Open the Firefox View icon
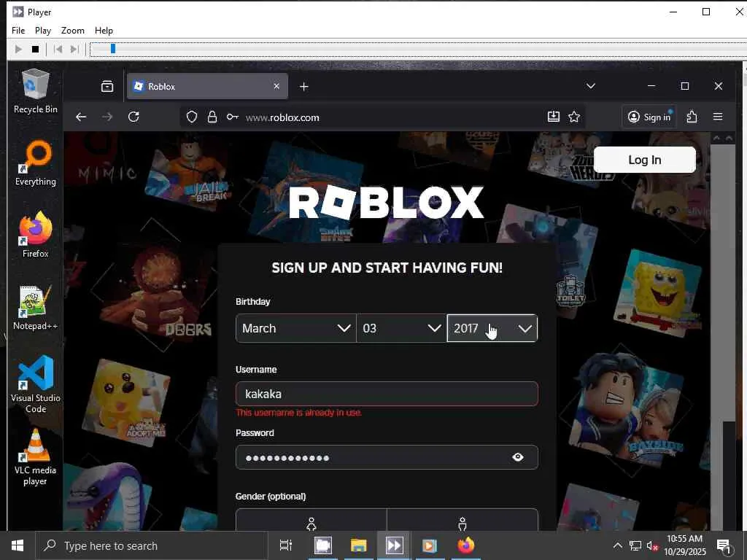The height and width of the screenshot is (560, 747). pos(107,87)
